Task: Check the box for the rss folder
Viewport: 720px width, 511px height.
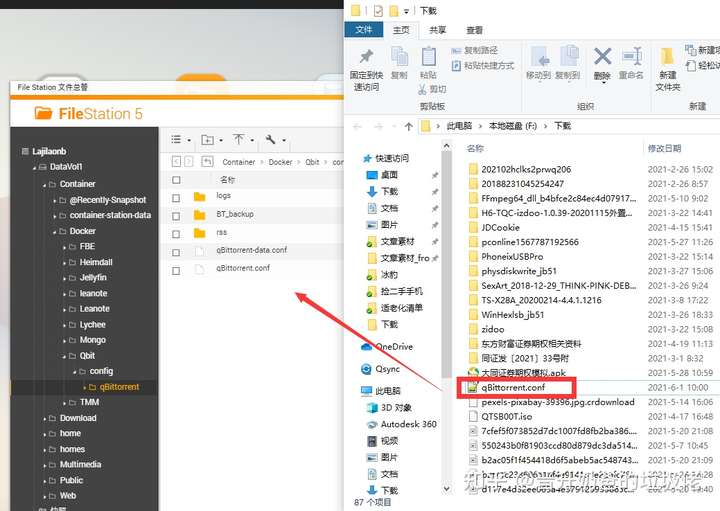Action: [176, 234]
